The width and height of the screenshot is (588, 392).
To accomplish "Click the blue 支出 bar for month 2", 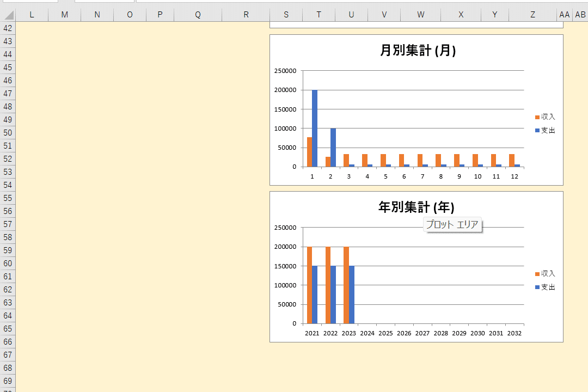I will click(x=333, y=148).
